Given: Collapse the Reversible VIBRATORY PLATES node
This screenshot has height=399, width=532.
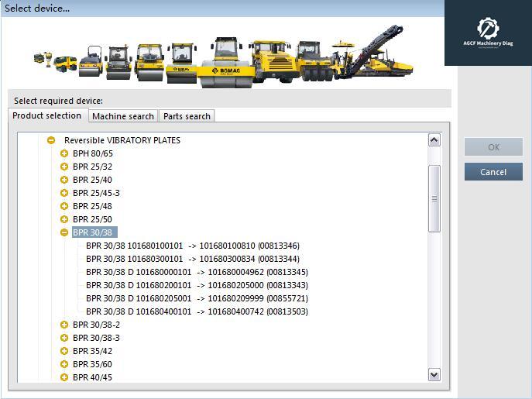Looking at the screenshot, I should click(51, 140).
